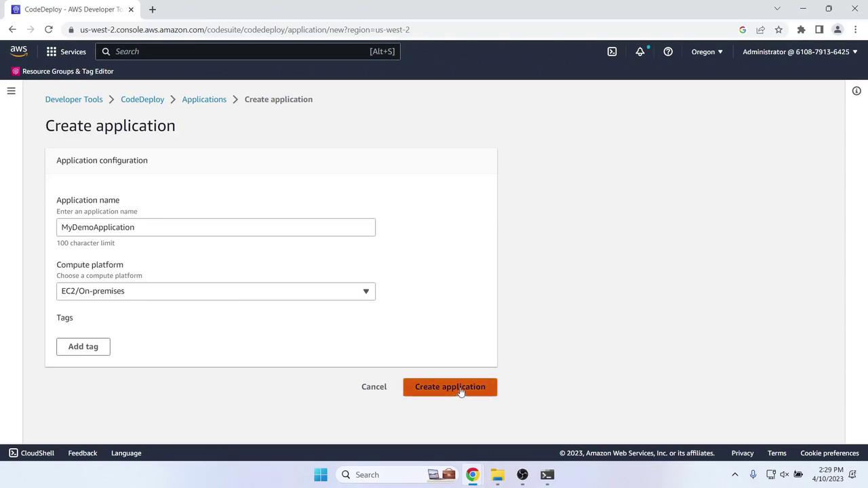View site information lock icon
This screenshot has width=868, height=488.
pyautogui.click(x=71, y=30)
